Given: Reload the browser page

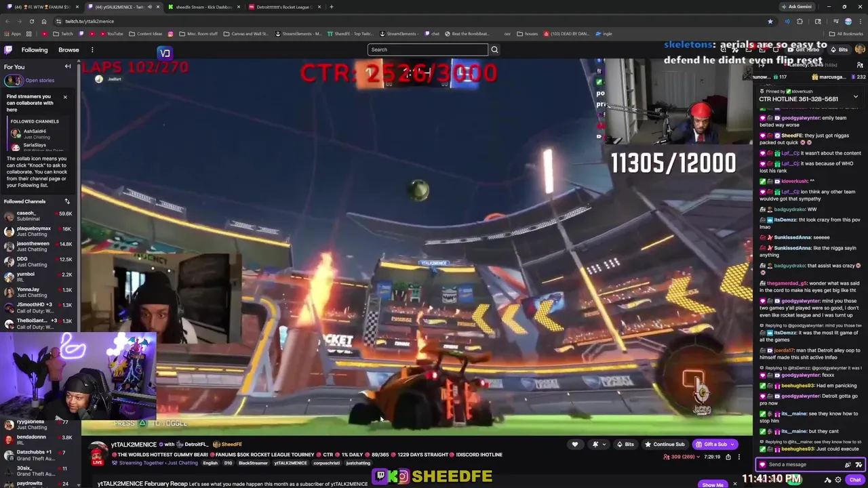Looking at the screenshot, I should tap(31, 21).
